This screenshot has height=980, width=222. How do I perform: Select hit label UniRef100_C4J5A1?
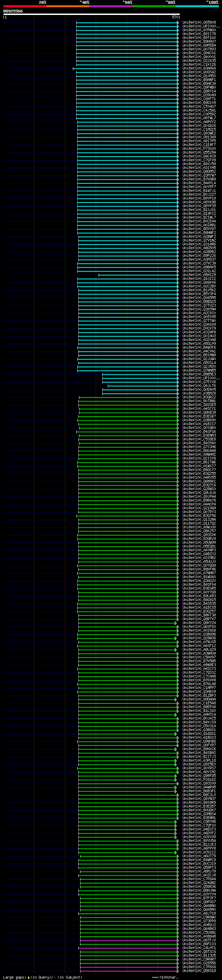click(199, 110)
